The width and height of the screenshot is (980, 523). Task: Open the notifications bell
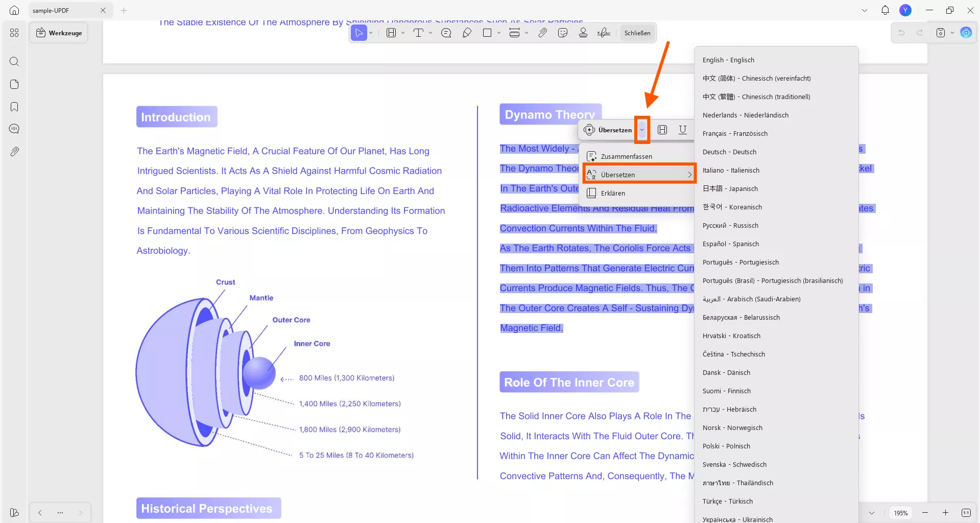click(x=885, y=10)
